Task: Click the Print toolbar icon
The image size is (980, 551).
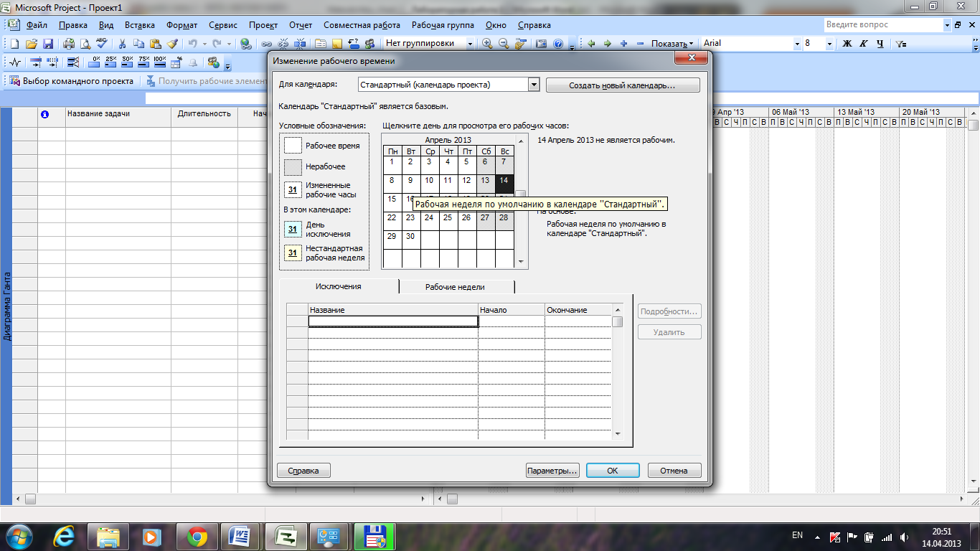Action: coord(69,44)
